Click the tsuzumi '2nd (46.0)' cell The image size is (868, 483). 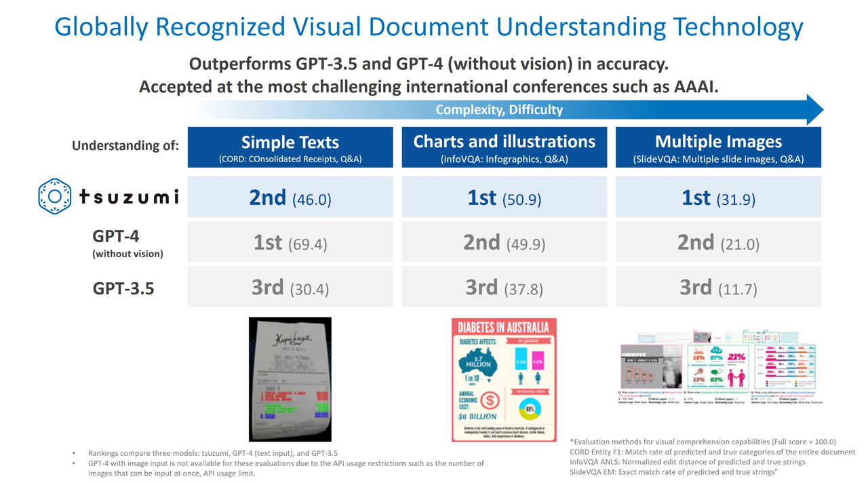point(290,197)
